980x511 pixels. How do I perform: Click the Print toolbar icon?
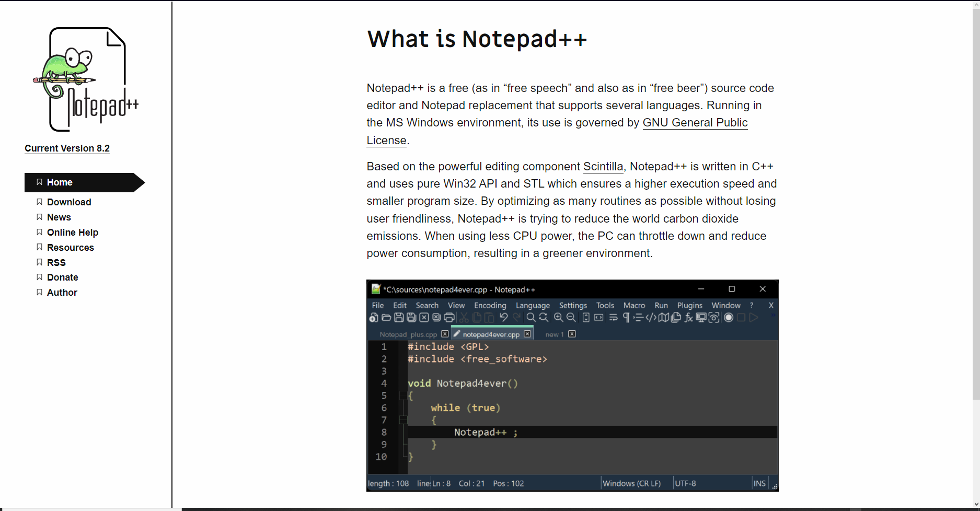449,318
